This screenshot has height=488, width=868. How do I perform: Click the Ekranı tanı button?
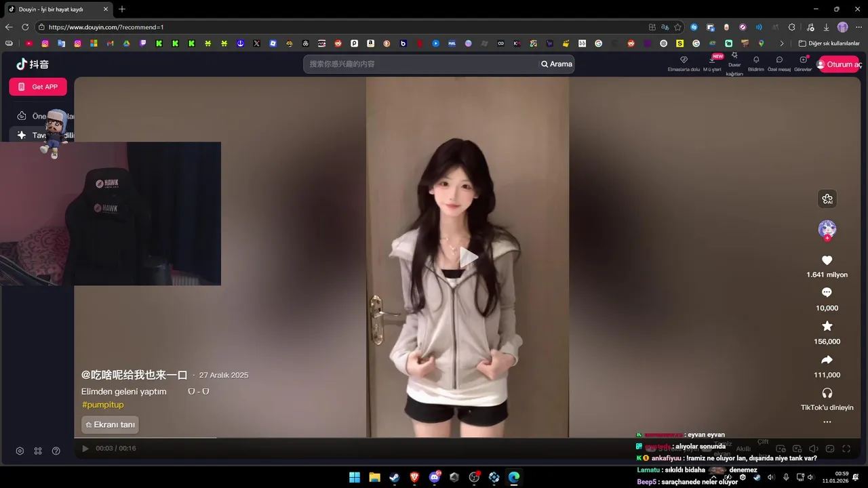click(110, 425)
